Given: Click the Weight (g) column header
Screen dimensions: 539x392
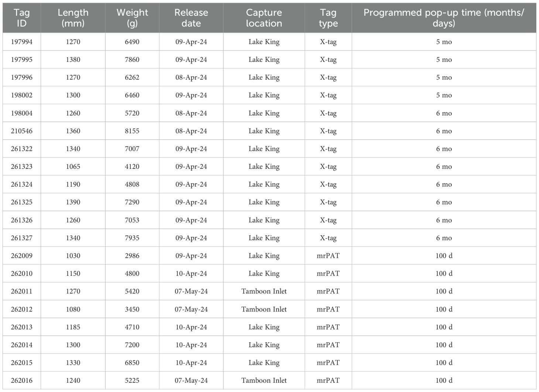Looking at the screenshot, I should [132, 18].
